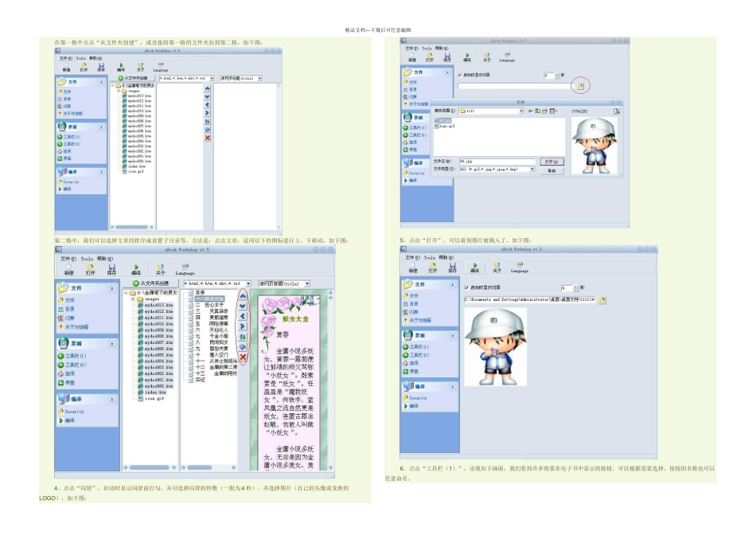This screenshot has width=756, height=535.
Task: Click 新建 toolbar icon in rose-preview window
Action: click(69, 269)
